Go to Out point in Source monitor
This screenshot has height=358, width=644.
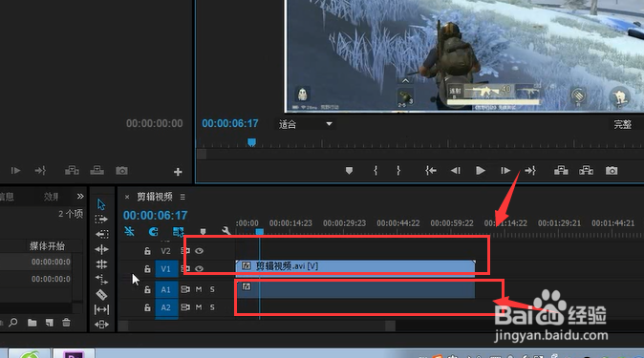point(40,170)
